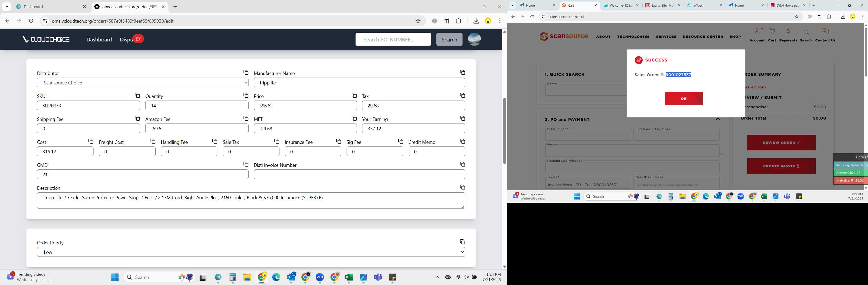Image resolution: width=868 pixels, height=285 pixels.
Task: Copy the Insurance Fee value
Action: tap(338, 141)
